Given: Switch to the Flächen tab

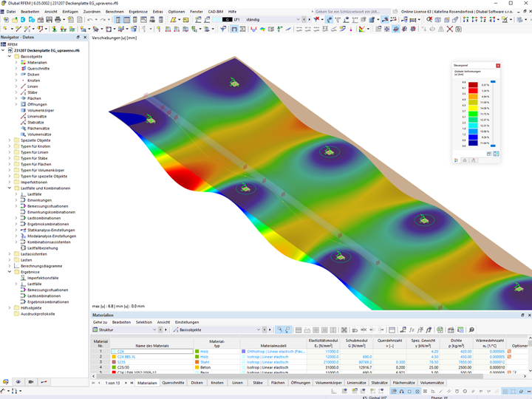Looking at the screenshot, I should [278, 383].
